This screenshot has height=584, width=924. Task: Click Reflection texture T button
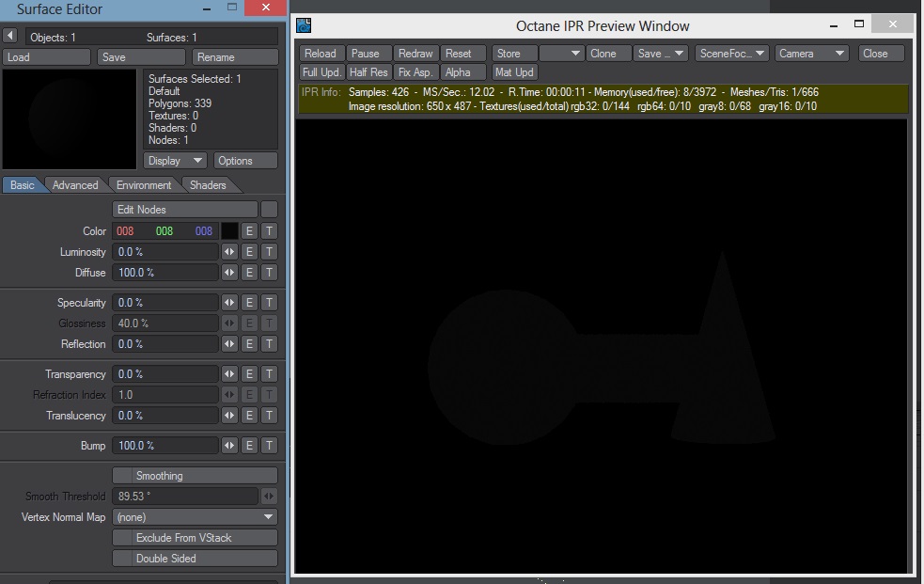pos(269,343)
